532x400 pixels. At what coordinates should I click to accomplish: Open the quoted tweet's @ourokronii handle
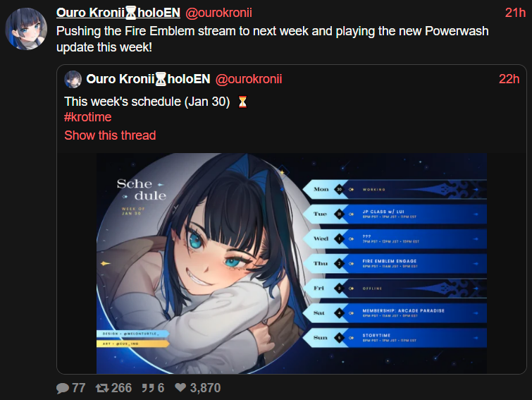248,79
